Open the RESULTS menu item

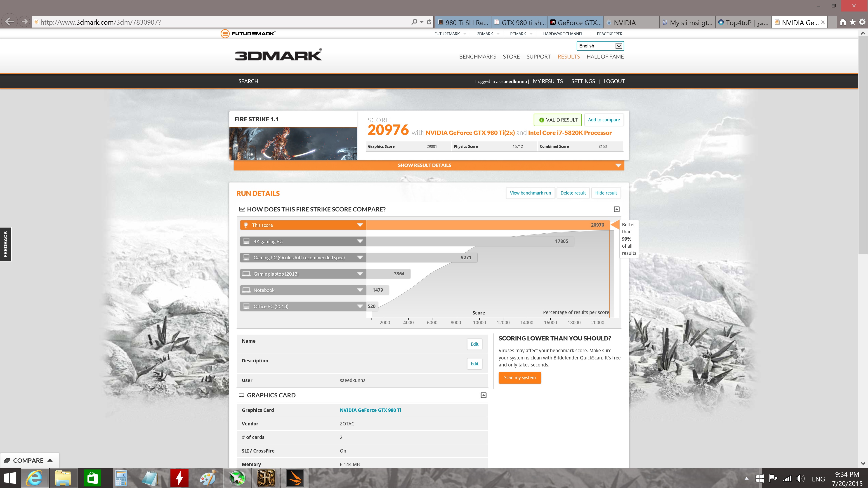pyautogui.click(x=568, y=56)
